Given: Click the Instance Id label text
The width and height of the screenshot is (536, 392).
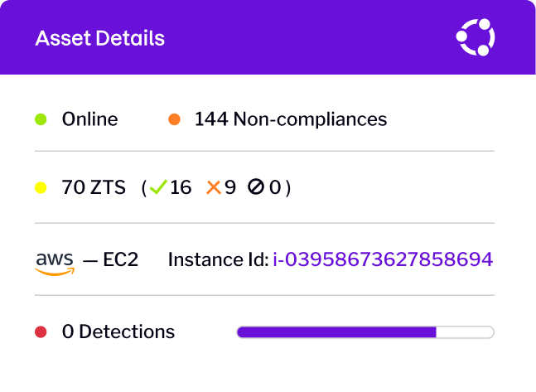Looking at the screenshot, I should (x=218, y=259).
